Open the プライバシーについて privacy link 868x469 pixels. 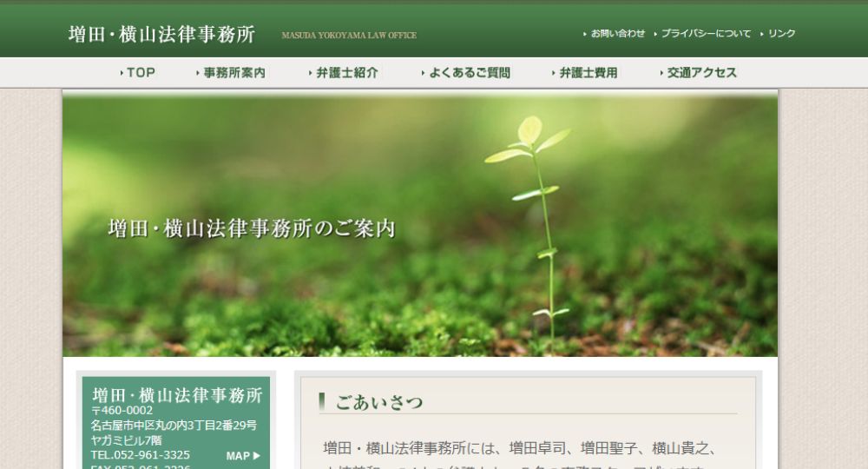(x=705, y=34)
